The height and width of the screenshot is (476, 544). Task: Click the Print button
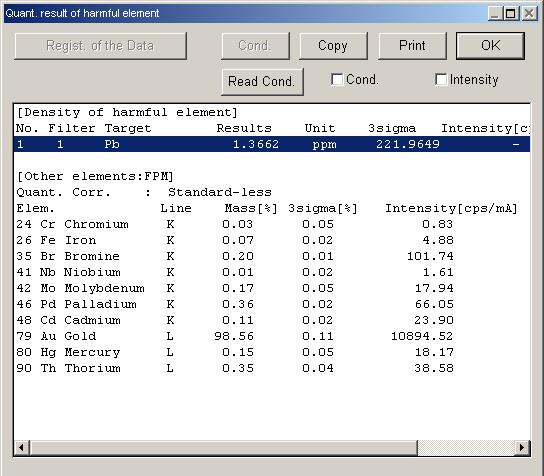tap(412, 46)
